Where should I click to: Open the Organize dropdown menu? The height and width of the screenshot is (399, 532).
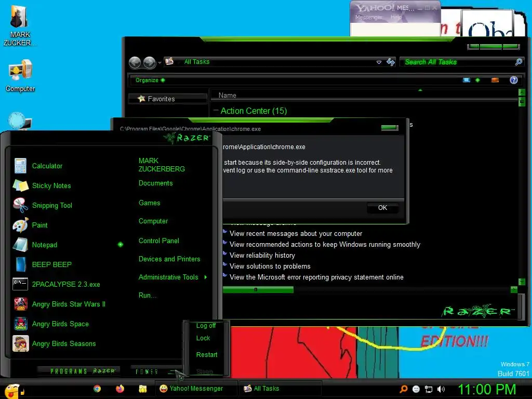point(150,80)
